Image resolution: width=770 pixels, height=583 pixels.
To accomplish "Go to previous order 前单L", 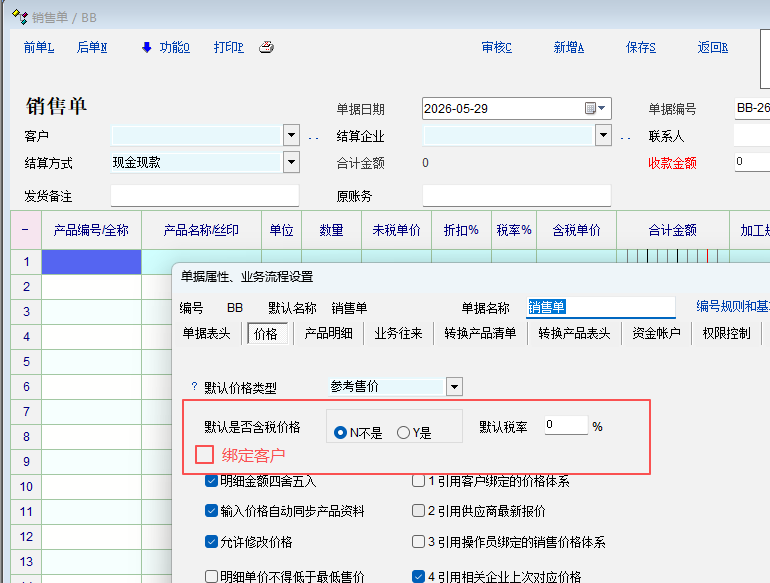I will (x=39, y=48).
